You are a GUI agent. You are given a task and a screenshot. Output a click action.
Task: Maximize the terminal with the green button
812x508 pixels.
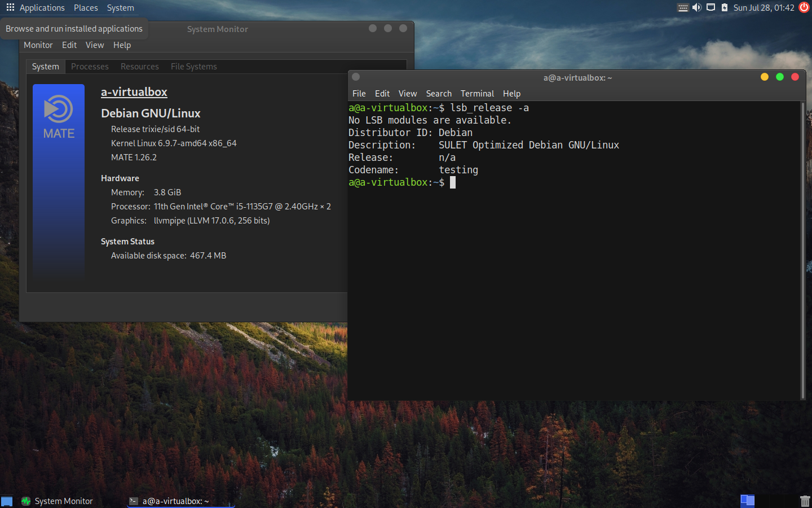tap(780, 77)
